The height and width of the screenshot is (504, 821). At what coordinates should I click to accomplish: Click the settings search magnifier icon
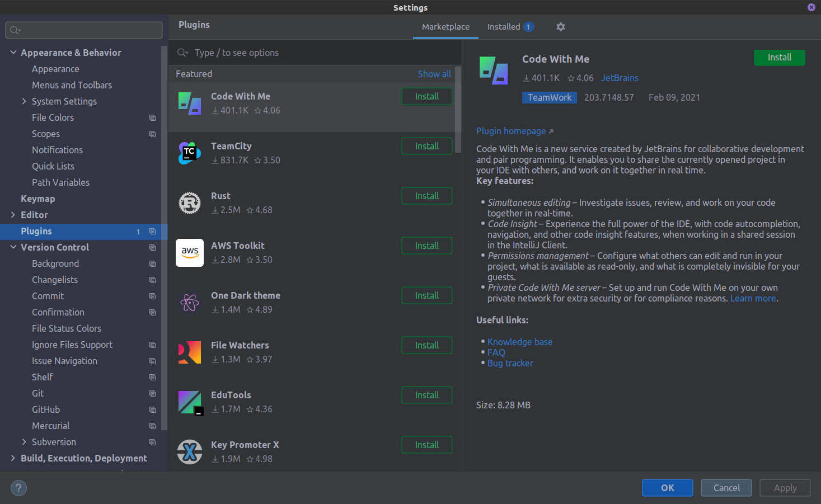tap(15, 30)
